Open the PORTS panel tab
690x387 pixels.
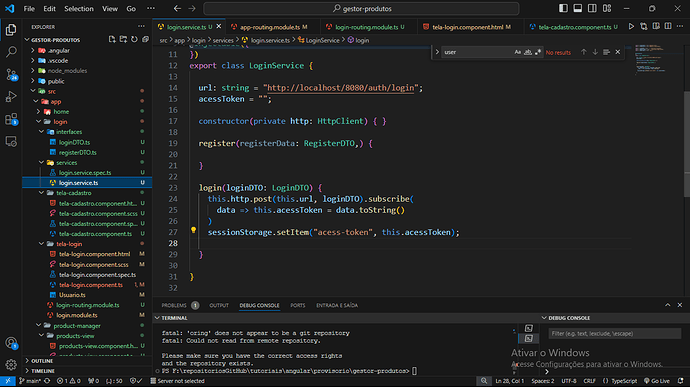(x=298, y=305)
